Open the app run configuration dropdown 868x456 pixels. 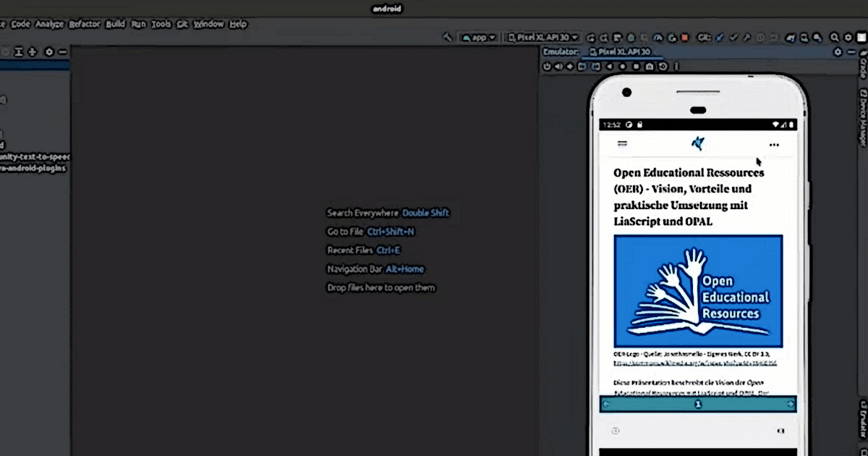coord(479,37)
